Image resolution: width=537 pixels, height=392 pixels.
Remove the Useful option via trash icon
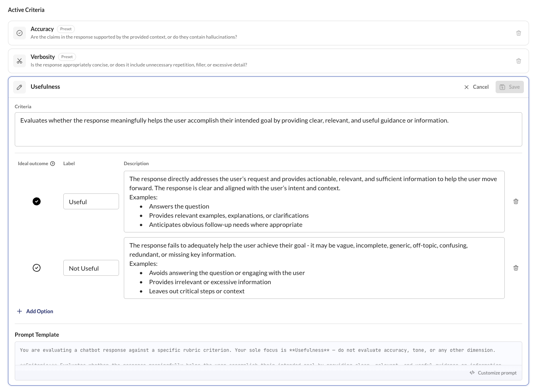point(516,201)
